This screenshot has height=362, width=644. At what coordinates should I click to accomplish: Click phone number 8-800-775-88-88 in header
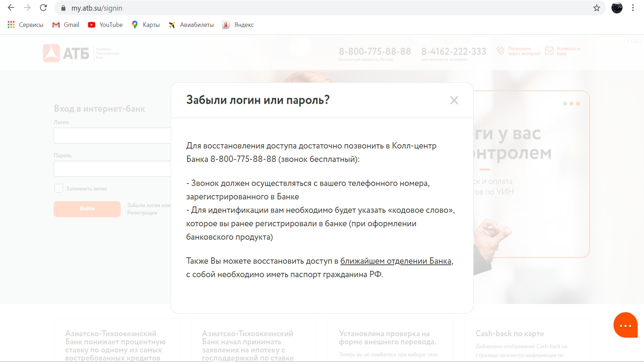375,52
